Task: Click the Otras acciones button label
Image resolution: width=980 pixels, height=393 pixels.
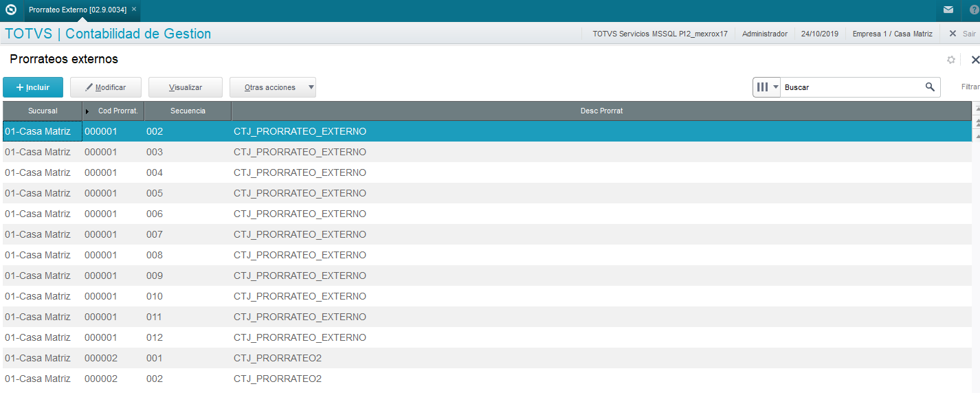Action: pos(270,87)
